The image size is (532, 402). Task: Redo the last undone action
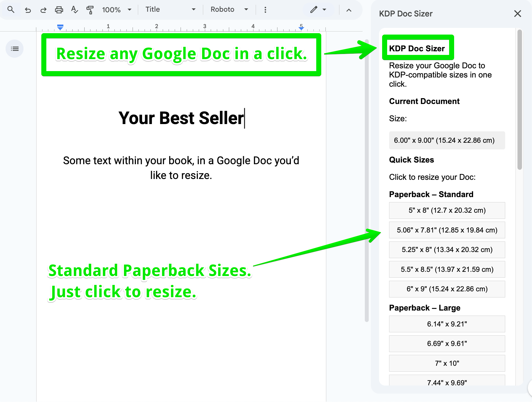tap(43, 10)
